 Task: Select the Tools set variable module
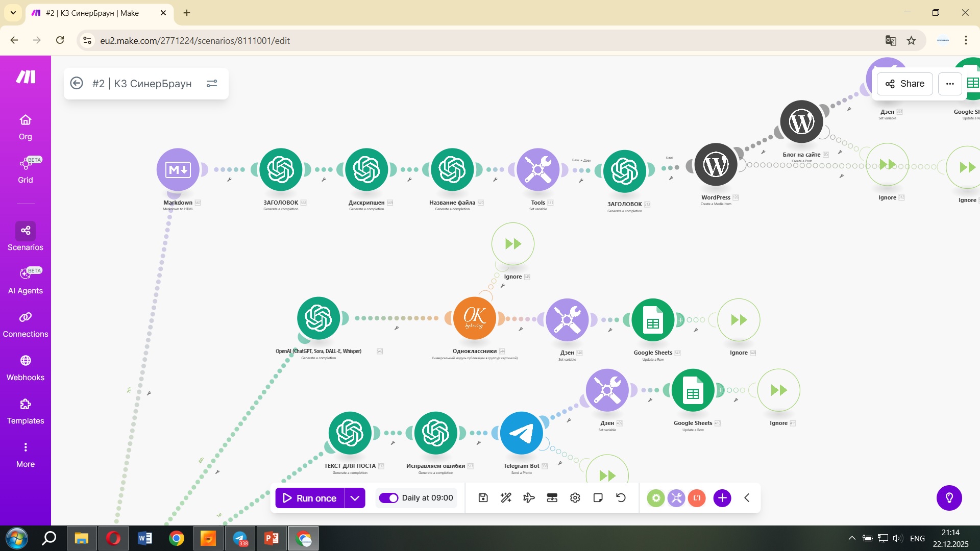[538, 170]
